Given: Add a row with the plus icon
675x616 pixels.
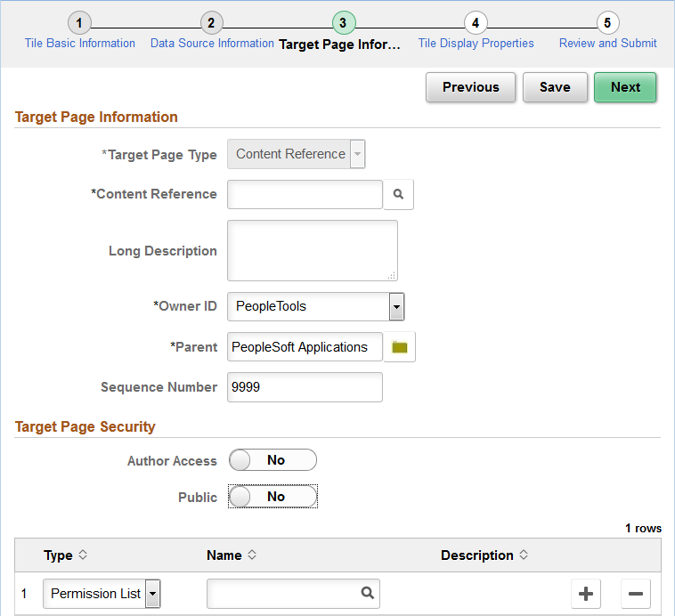Looking at the screenshot, I should pos(587,594).
